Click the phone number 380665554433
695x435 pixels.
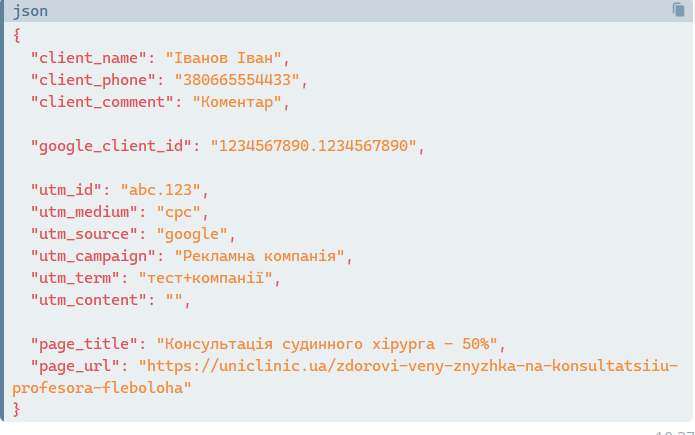238,80
